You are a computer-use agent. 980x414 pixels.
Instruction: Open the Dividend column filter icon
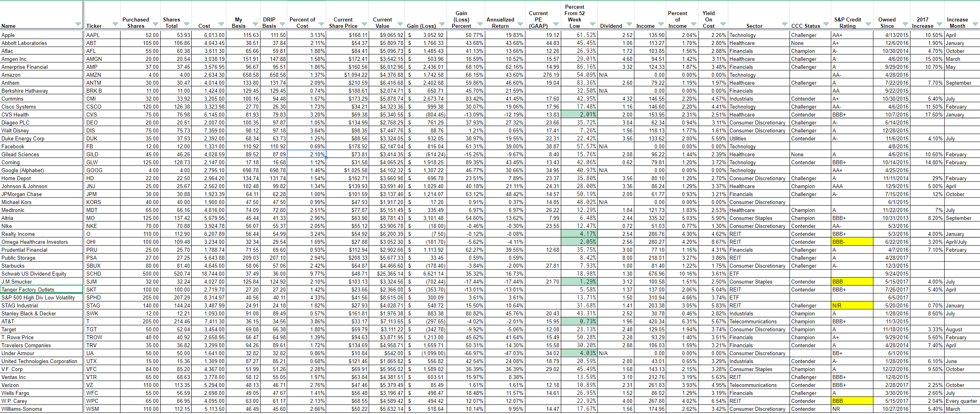pyautogui.click(x=629, y=25)
